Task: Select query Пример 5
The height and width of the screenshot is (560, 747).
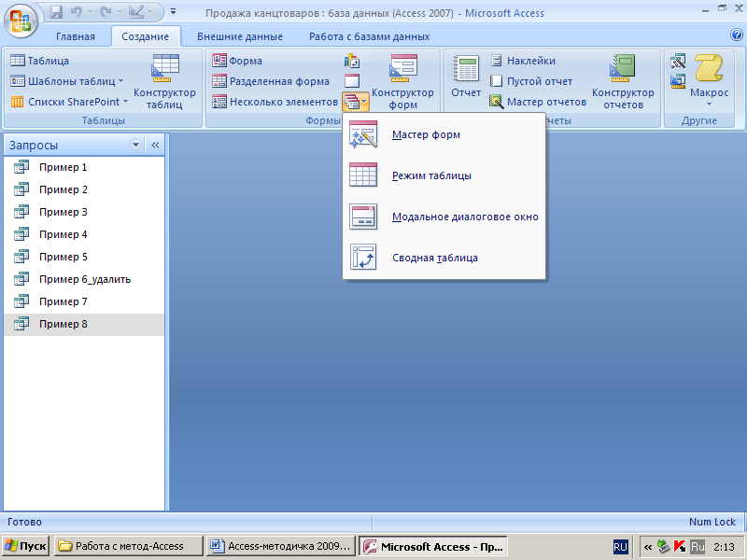Action: point(84,257)
